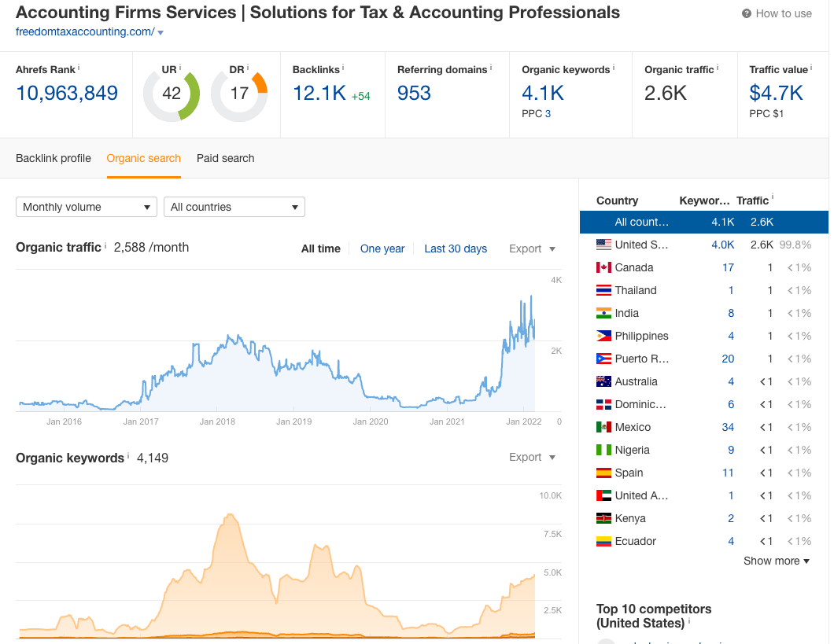
Task: Click Nigeria keywords count 9
Action: pyautogui.click(x=731, y=450)
